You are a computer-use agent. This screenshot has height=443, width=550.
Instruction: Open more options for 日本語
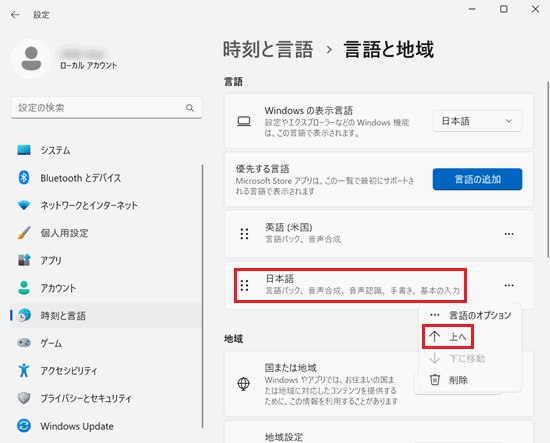tap(509, 285)
